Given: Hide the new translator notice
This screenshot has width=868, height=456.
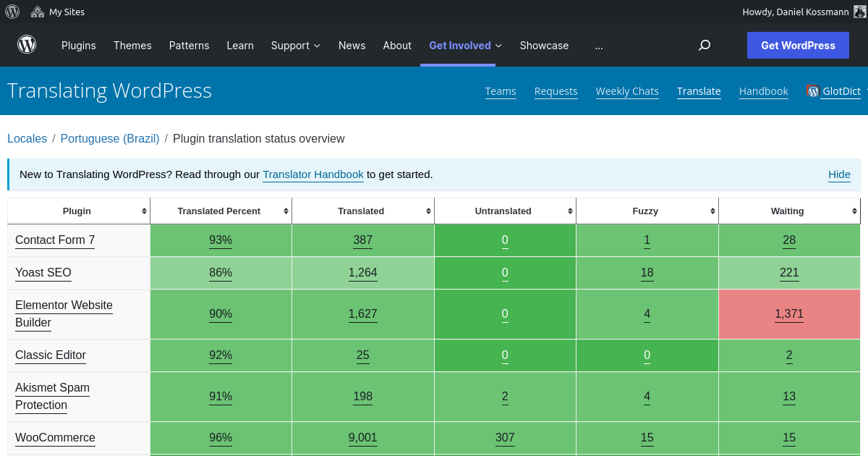Looking at the screenshot, I should pos(839,174).
